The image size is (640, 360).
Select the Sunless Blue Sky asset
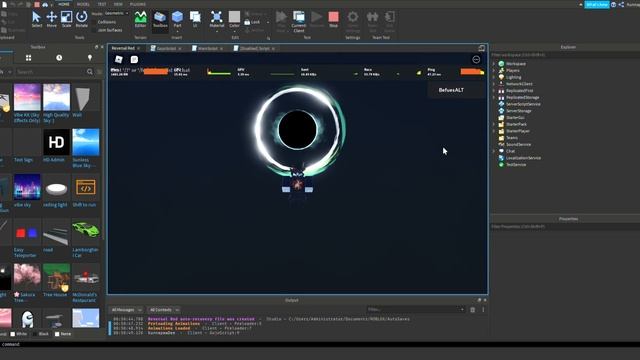[x=86, y=149]
